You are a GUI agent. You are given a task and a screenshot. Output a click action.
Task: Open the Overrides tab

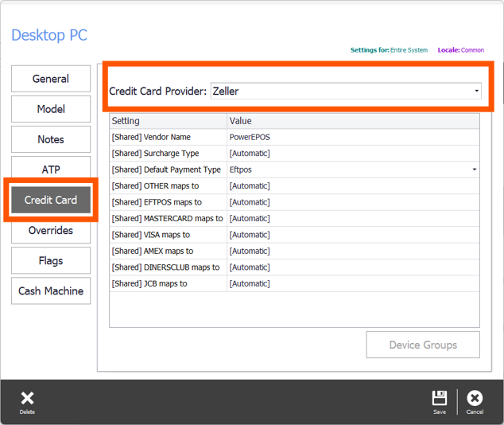tap(51, 232)
